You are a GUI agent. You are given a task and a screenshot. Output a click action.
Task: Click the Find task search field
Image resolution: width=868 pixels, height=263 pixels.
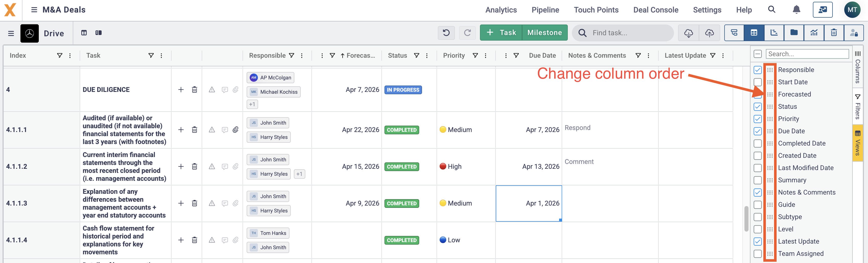coord(623,33)
